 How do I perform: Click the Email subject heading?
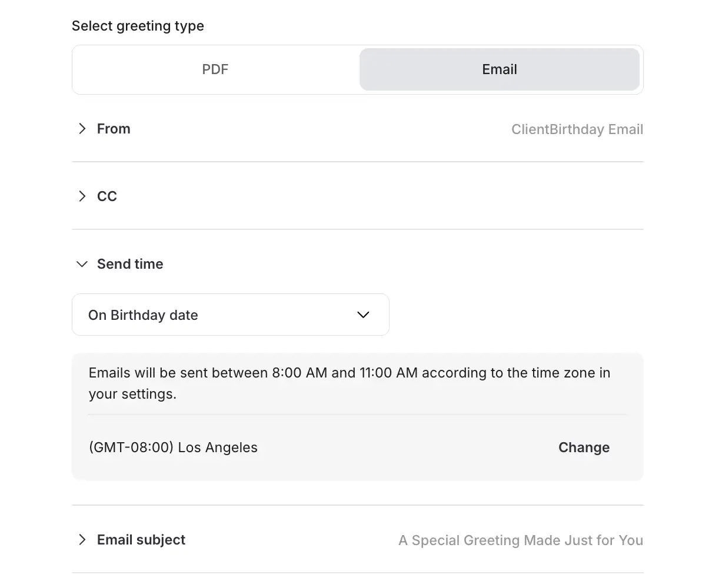click(141, 540)
